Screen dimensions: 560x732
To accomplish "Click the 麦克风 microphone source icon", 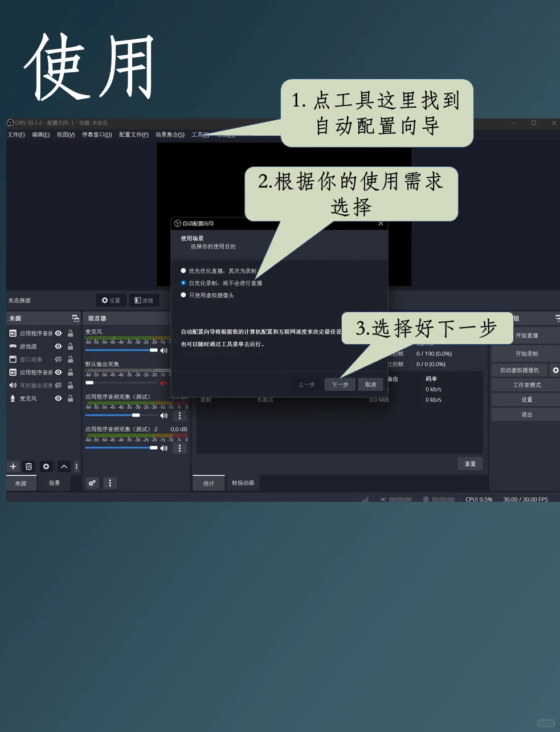I will click(13, 398).
